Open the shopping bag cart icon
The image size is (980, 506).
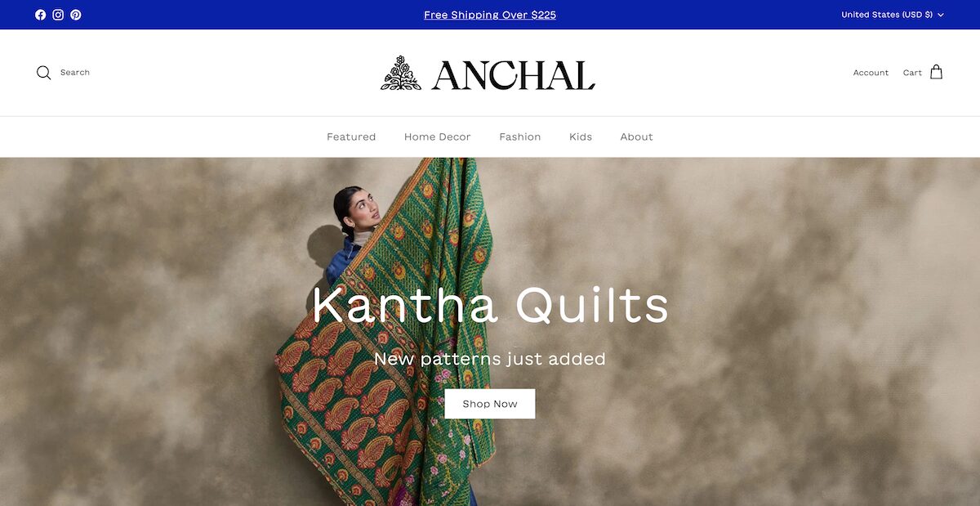[937, 72]
